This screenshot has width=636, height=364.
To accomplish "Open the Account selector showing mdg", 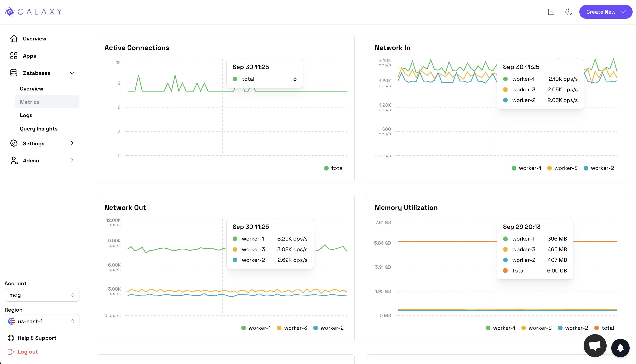I will point(42,295).
